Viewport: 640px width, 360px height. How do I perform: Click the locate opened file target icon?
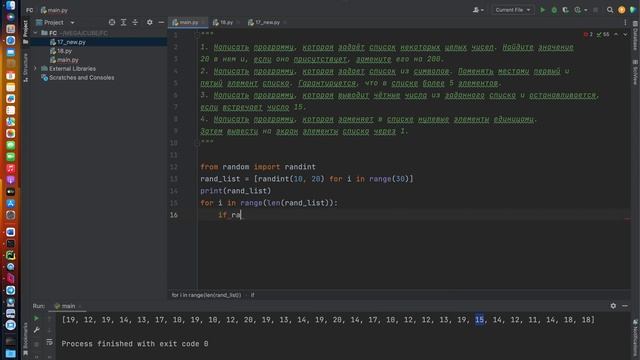point(112,22)
